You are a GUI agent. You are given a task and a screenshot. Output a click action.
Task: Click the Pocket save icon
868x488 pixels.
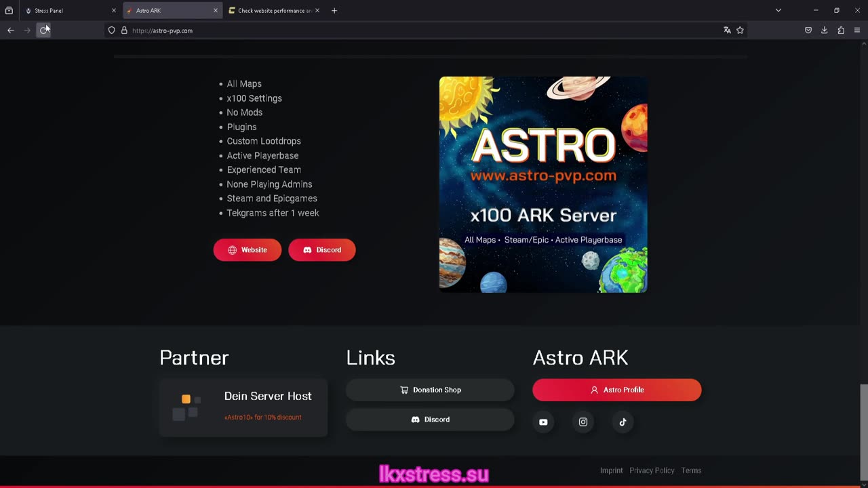[808, 30]
